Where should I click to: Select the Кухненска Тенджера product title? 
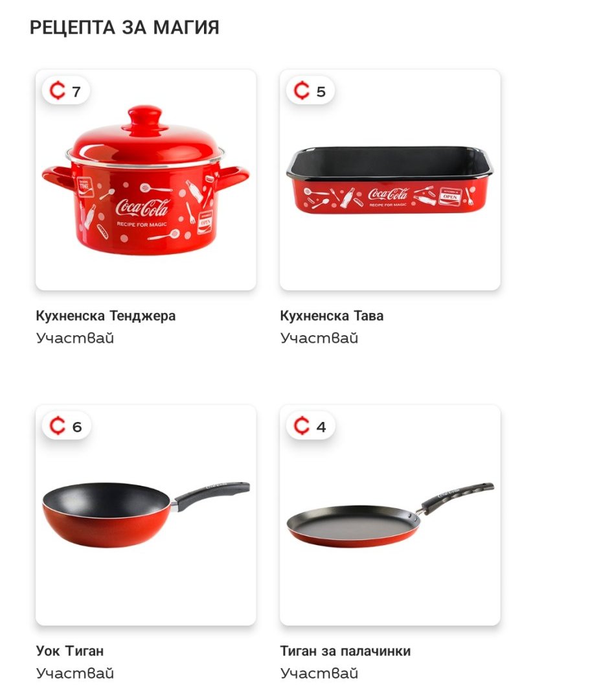(x=106, y=316)
